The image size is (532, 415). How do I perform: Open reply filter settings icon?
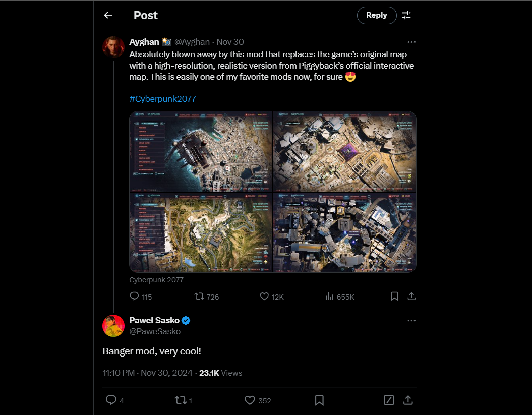point(406,15)
